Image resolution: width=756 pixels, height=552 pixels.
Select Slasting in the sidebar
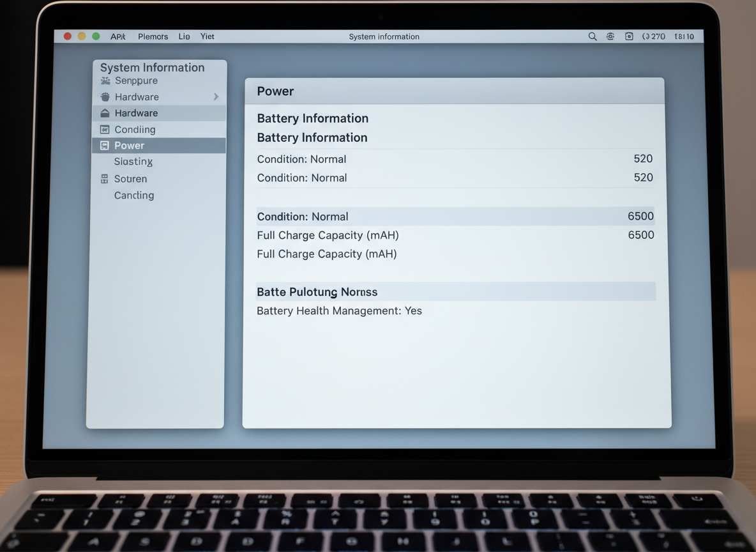tap(133, 162)
